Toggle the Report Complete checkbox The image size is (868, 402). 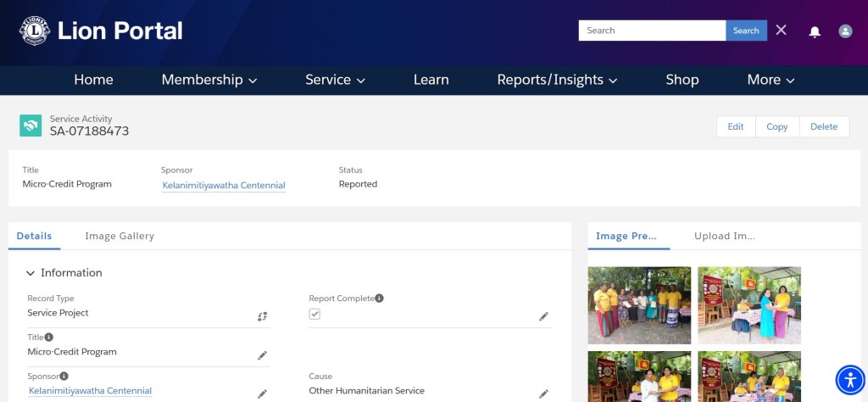pos(314,314)
